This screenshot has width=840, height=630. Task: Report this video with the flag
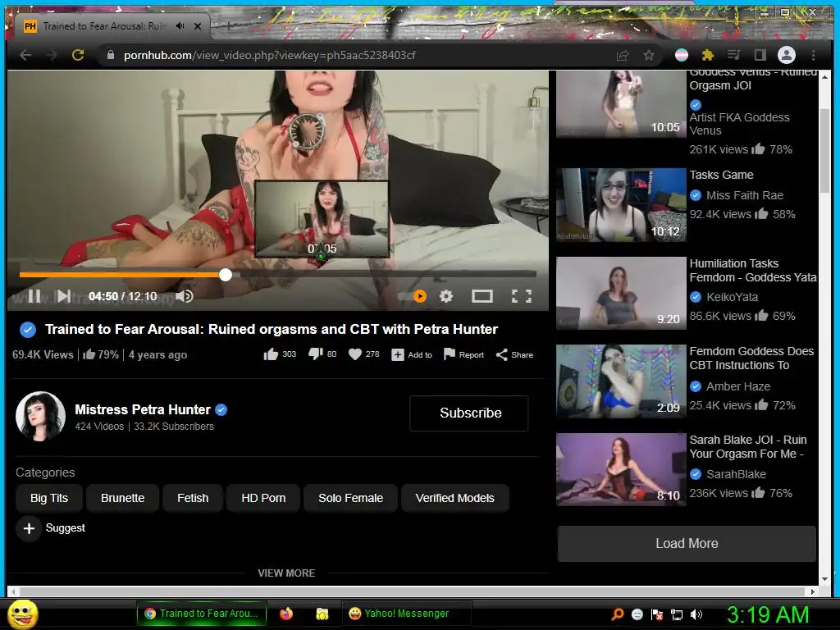[464, 354]
